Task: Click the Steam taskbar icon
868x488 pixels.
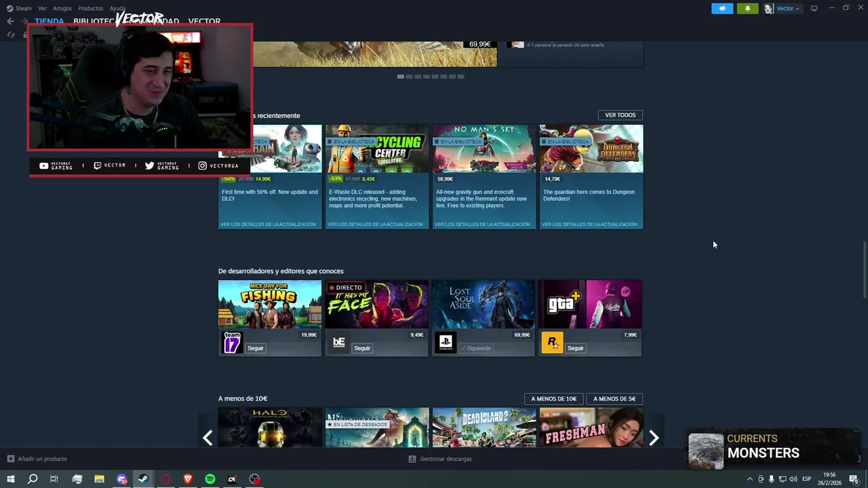Action: pyautogui.click(x=143, y=479)
